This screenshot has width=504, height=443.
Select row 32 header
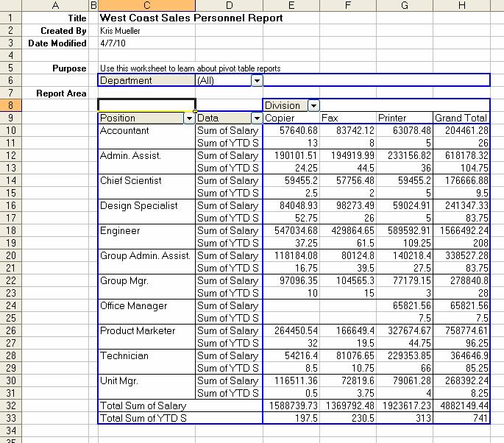click(10, 405)
